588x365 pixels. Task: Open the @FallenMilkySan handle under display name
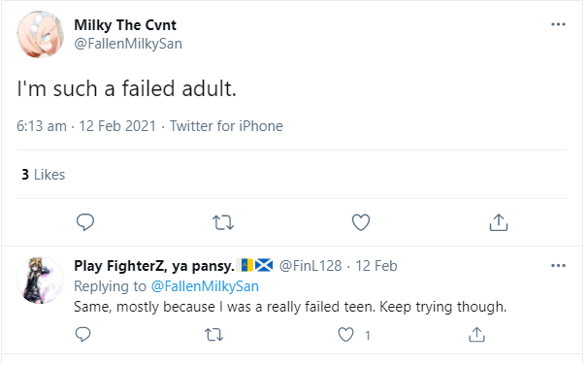click(x=128, y=44)
